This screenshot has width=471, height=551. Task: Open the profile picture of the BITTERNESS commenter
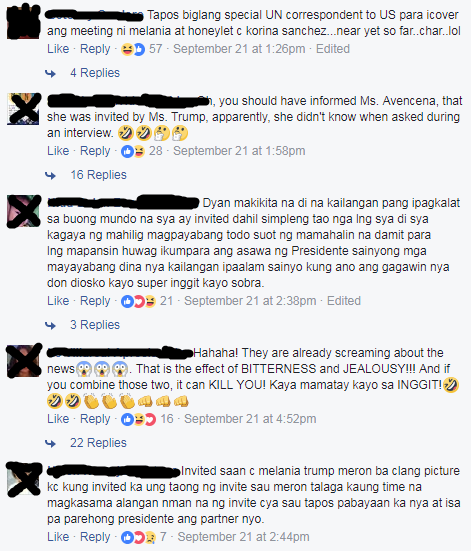[24, 361]
